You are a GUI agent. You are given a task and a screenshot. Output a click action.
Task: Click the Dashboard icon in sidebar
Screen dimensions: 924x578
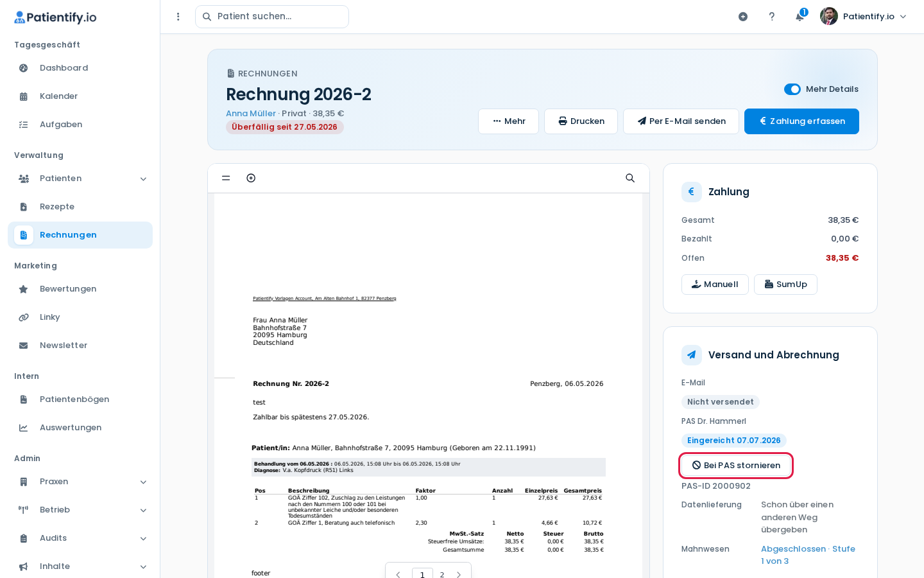(x=24, y=68)
